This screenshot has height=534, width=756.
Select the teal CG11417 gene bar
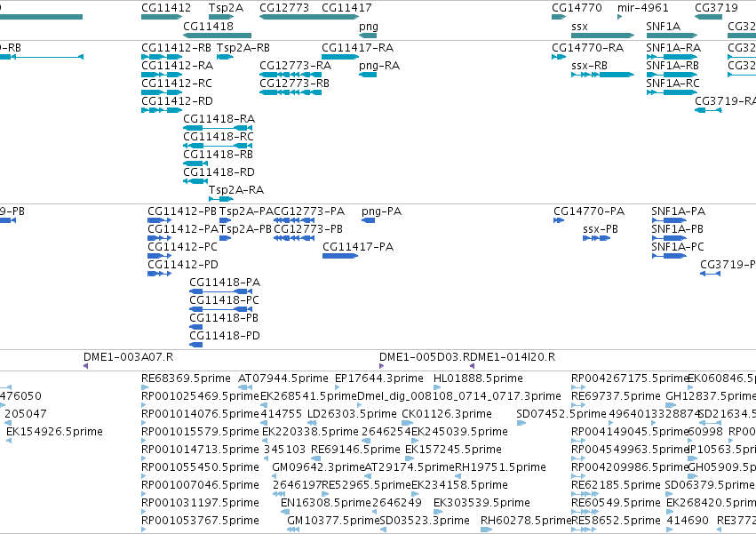click(340, 17)
